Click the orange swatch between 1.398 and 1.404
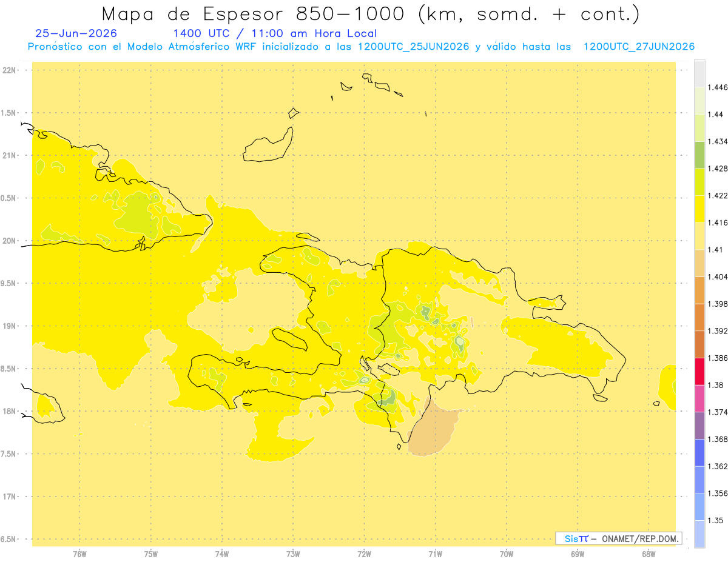The width and height of the screenshot is (728, 562). pos(699,290)
